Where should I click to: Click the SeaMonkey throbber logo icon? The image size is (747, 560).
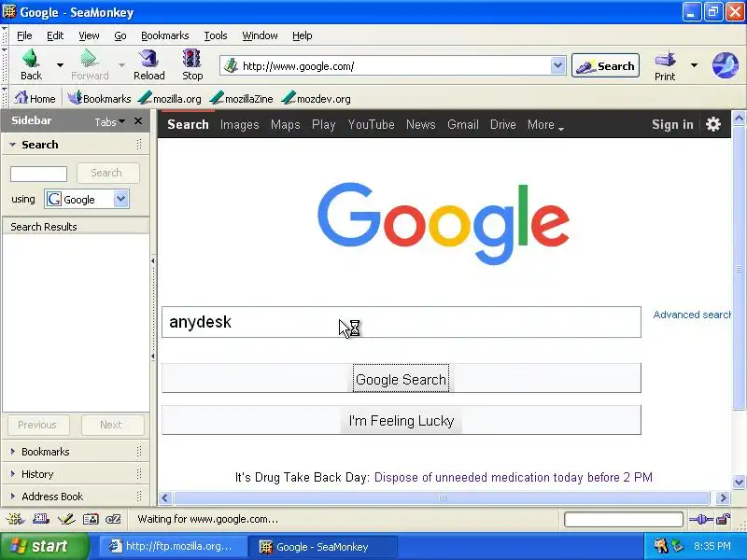click(726, 65)
